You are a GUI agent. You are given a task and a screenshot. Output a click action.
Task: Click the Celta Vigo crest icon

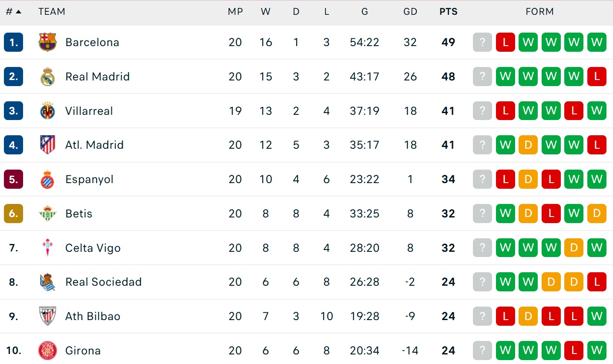click(x=47, y=248)
